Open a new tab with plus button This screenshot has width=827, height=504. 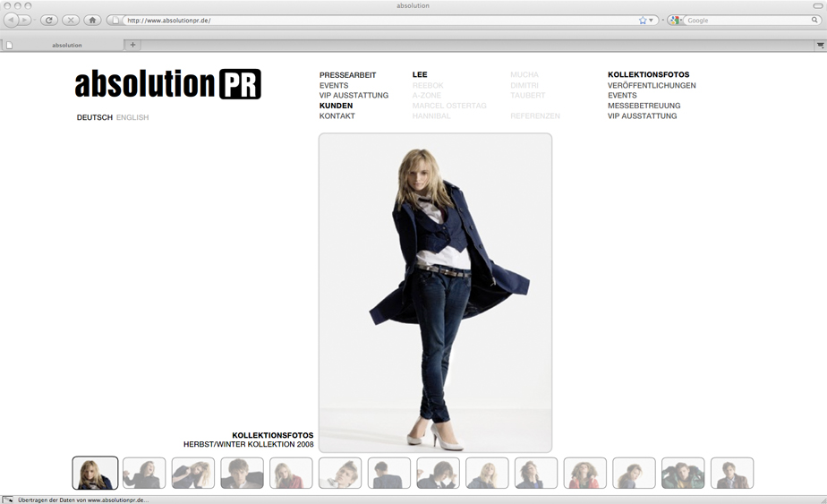click(x=133, y=45)
